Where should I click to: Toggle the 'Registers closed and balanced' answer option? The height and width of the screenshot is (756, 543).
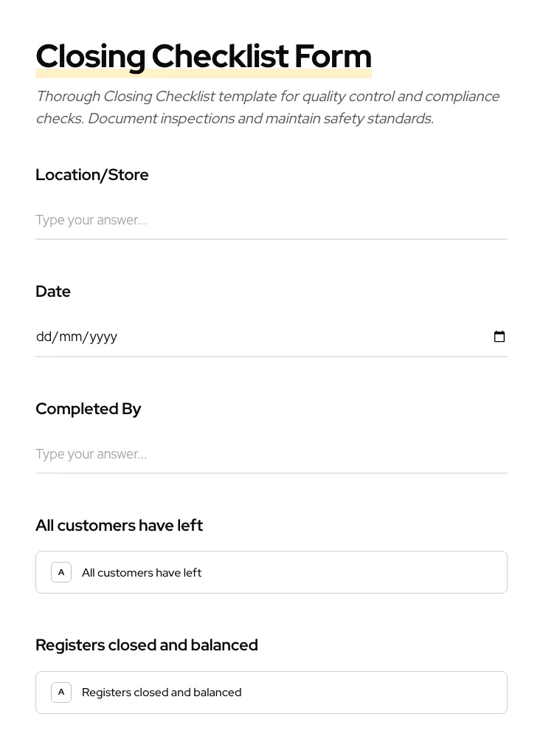(x=271, y=692)
